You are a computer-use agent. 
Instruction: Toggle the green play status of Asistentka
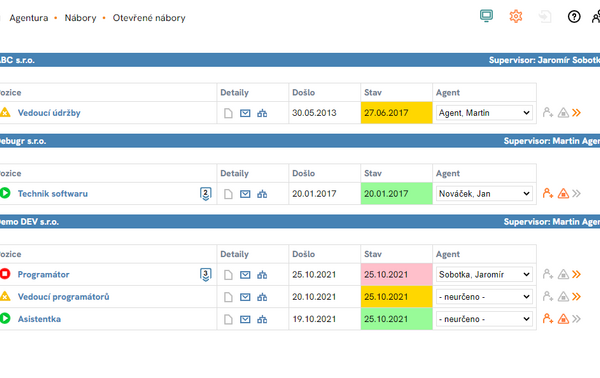click(x=5, y=318)
